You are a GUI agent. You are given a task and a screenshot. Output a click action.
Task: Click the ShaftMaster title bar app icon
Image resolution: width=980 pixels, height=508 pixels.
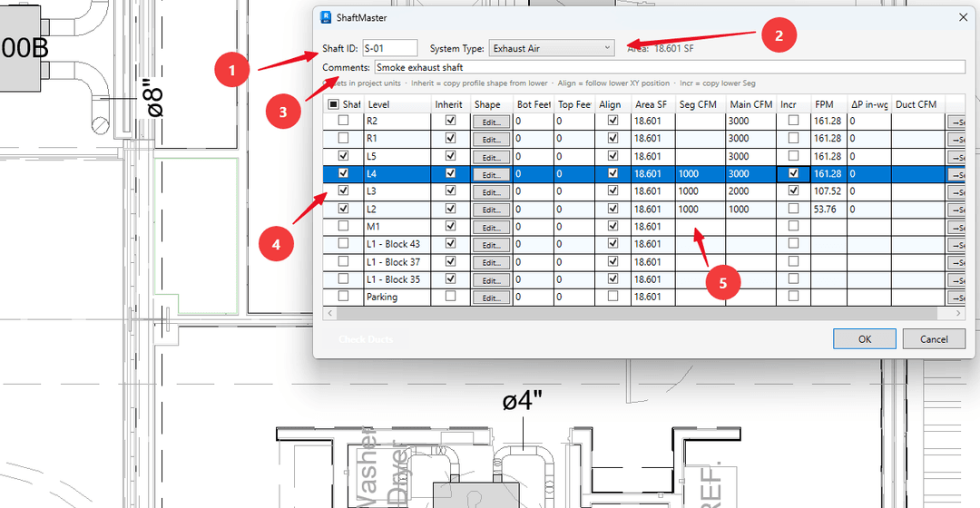[x=326, y=17]
